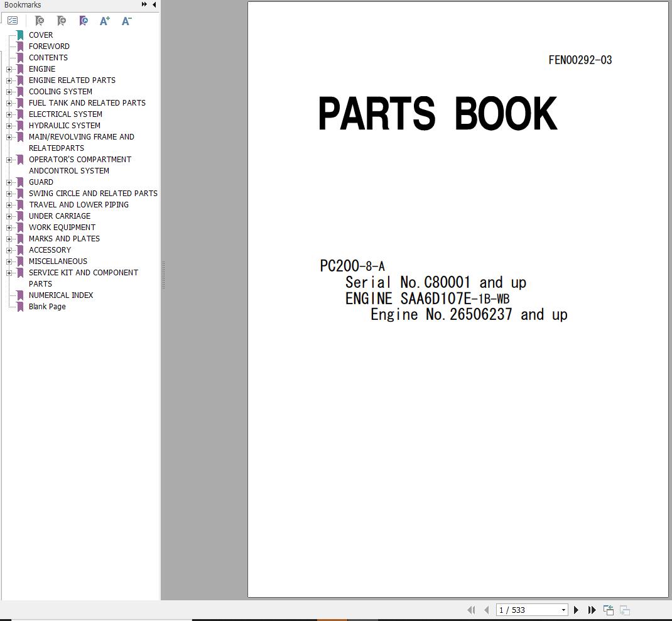Select the ELECTRICAL SYSTEM bookmark label
The height and width of the screenshot is (621, 672).
tap(65, 114)
